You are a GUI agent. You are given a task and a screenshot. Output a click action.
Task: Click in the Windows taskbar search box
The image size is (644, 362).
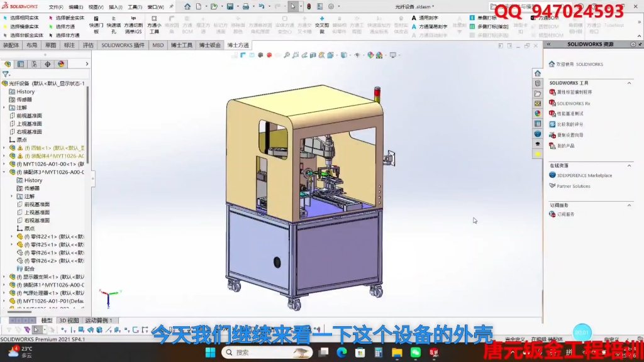click(267, 352)
